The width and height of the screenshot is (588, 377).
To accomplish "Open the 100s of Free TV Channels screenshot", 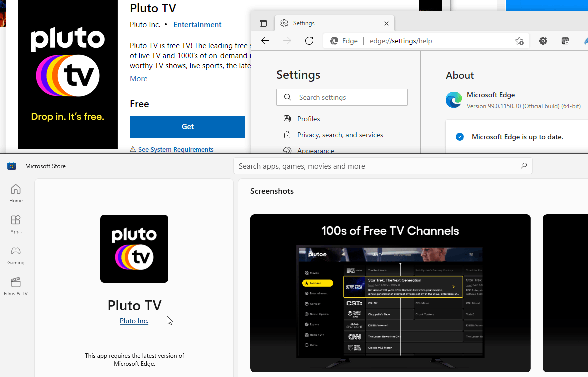I will point(391,293).
